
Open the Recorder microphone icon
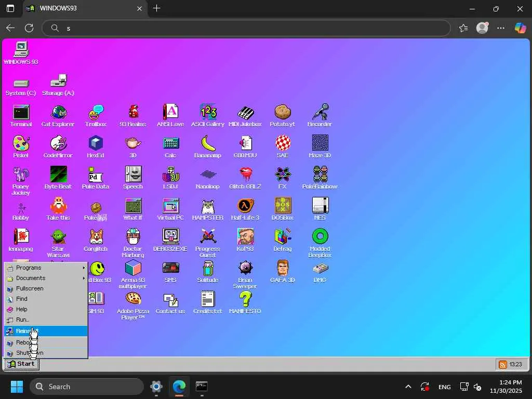pyautogui.click(x=320, y=116)
